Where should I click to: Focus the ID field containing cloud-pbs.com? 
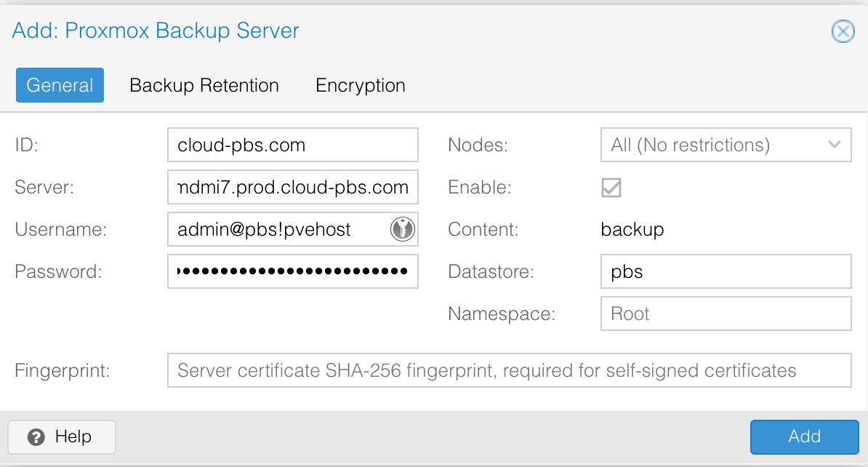coord(292,145)
